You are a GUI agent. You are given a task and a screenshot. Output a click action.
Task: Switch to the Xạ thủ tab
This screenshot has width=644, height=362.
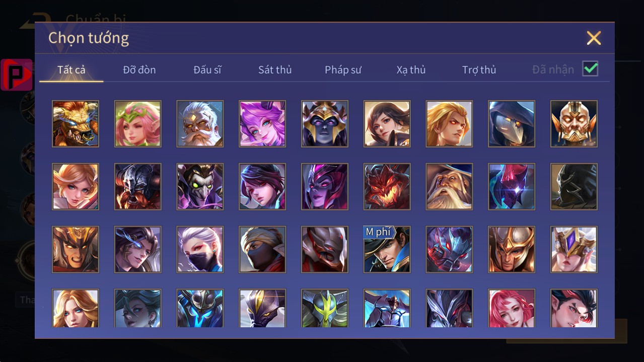coord(411,69)
